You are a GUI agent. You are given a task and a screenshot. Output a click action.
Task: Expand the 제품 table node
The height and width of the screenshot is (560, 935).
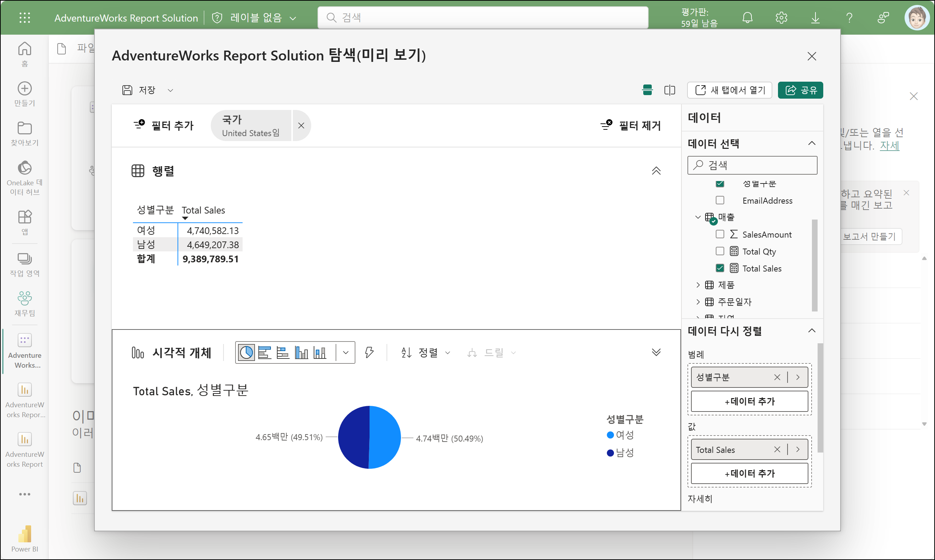[698, 285]
